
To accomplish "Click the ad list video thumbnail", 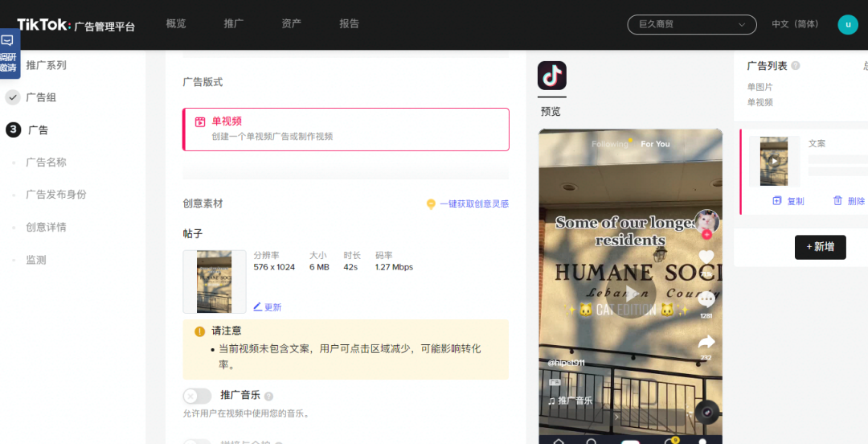I will [774, 162].
